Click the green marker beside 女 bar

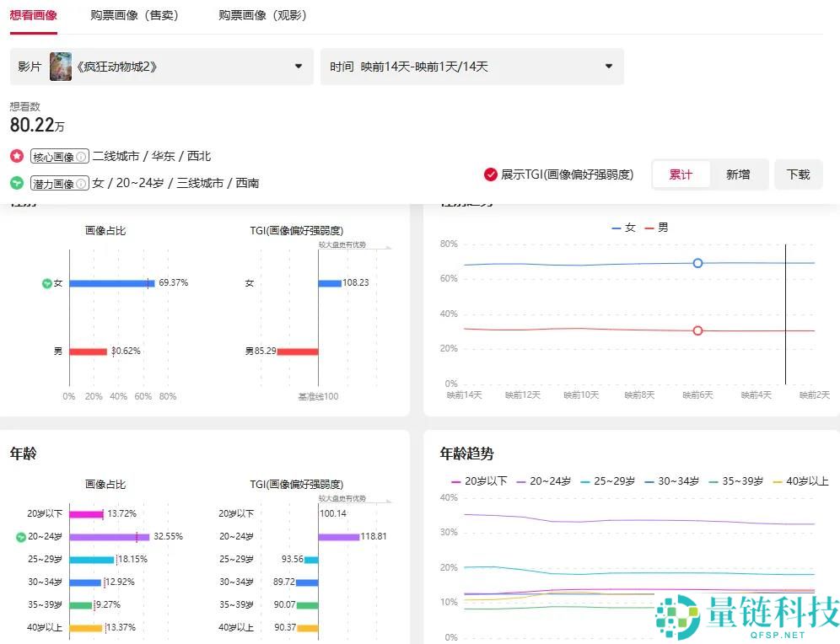point(48,283)
